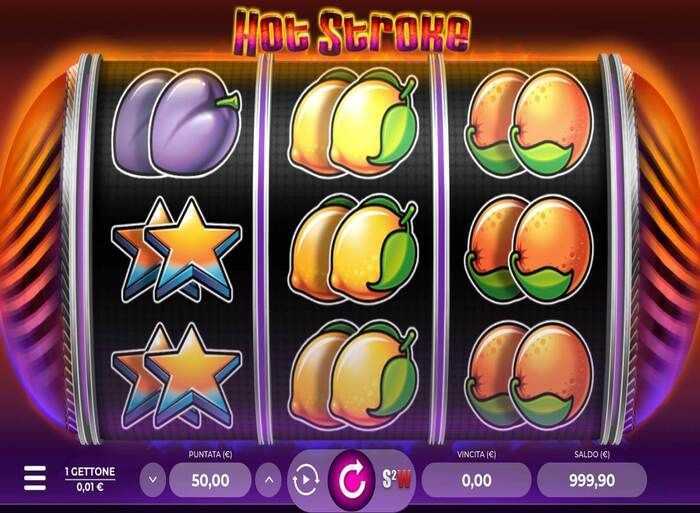The width and height of the screenshot is (700, 513).
Task: Click the purple plum symbol
Action: tap(176, 122)
